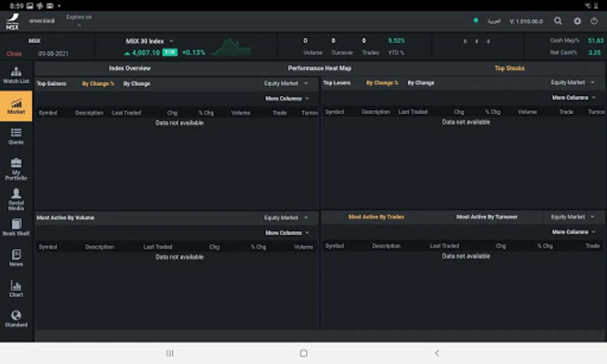Open My Portfolio from the sidebar
The height and width of the screenshot is (364, 607).
tap(16, 169)
